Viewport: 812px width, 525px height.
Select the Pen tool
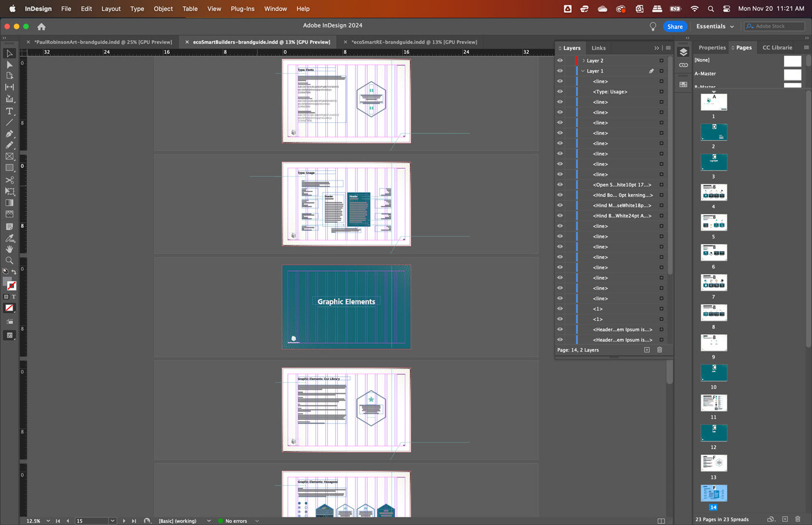9,134
